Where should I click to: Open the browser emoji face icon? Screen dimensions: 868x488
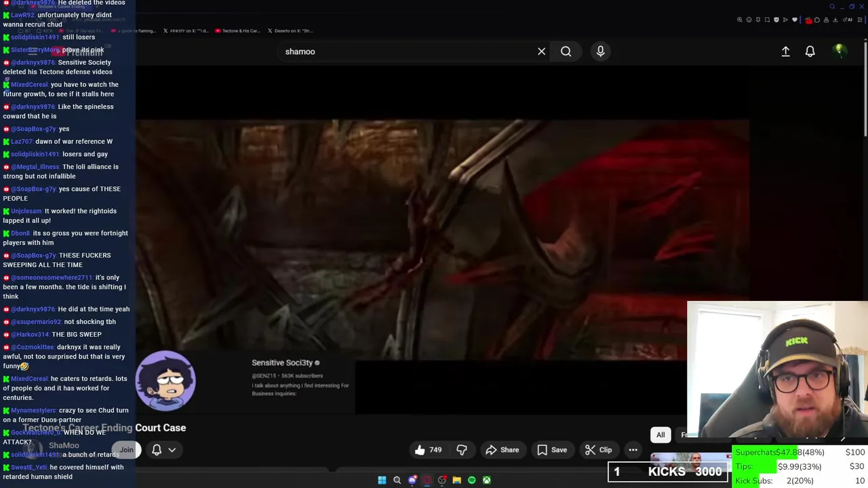point(749,20)
